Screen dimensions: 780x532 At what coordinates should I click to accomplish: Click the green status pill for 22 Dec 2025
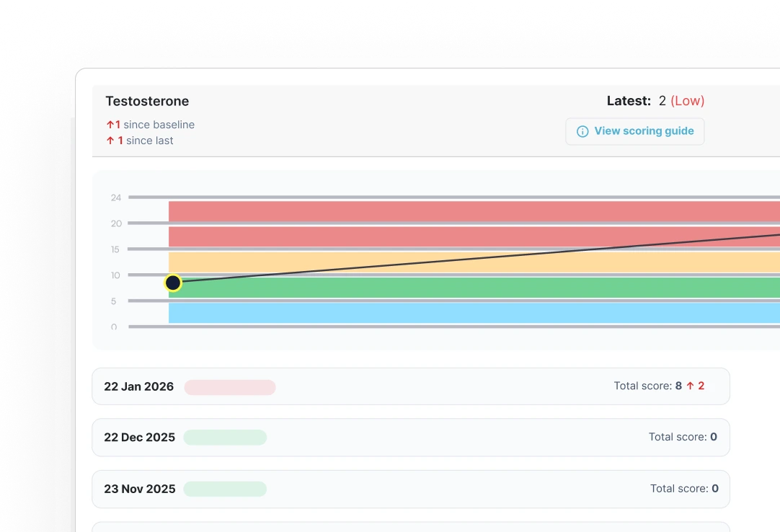(x=225, y=438)
